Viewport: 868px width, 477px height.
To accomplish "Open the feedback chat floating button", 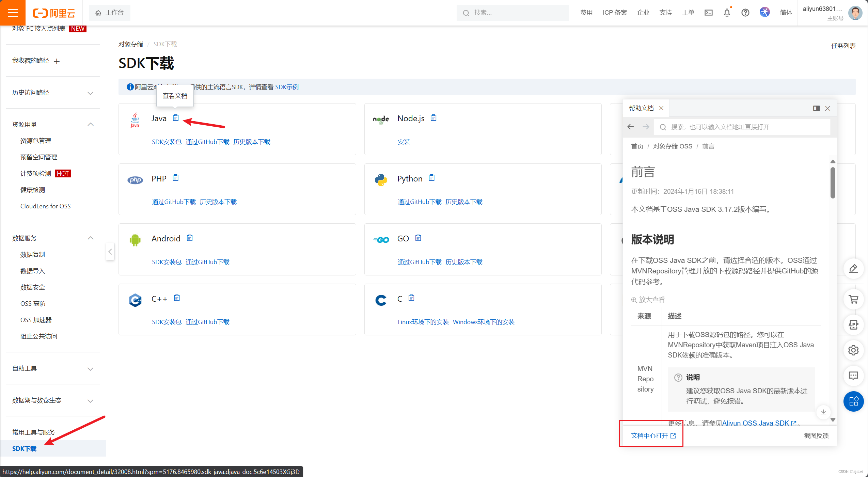I will pos(853,376).
